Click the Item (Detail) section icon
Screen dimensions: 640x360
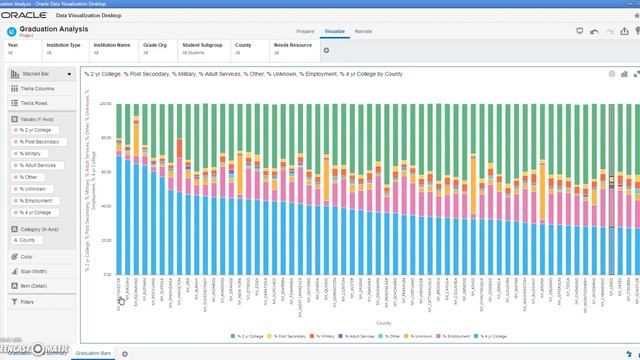(x=15, y=286)
